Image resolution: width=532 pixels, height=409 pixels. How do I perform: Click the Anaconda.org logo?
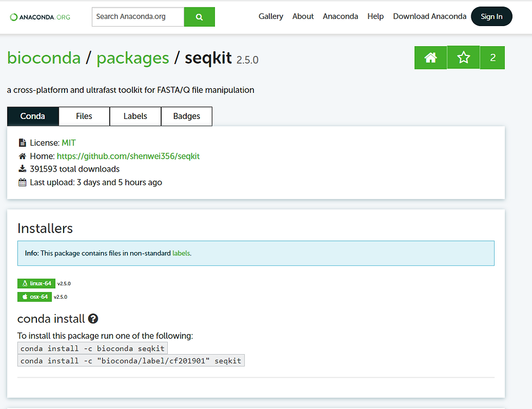[x=40, y=17]
